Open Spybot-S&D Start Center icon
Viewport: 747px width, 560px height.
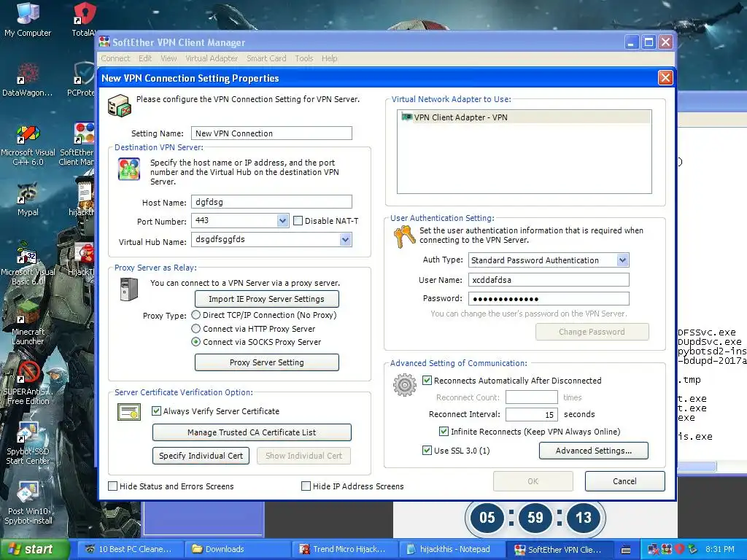tap(28, 443)
